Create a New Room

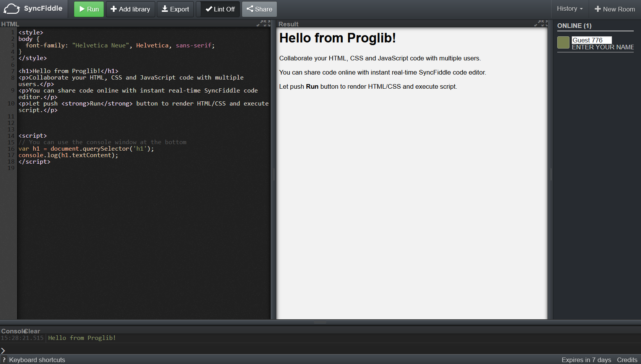615,9
